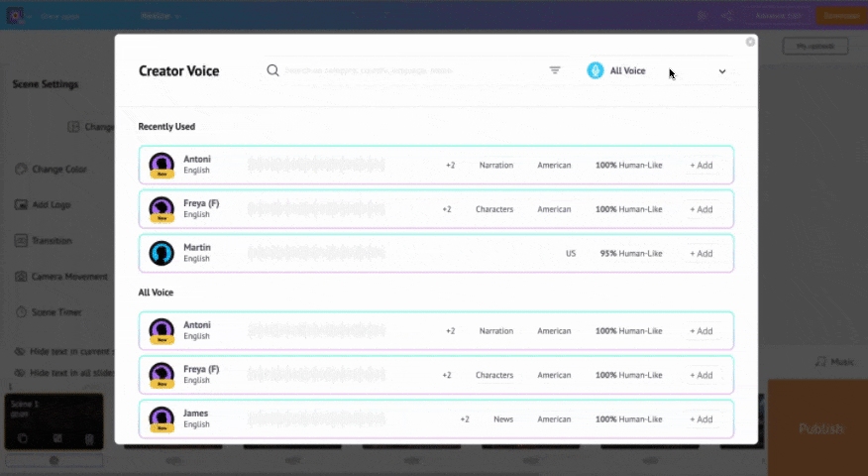Viewport: 868px width, 476px height.
Task: Click Narration tag on Antoni in Recently Used
Action: 496,166
